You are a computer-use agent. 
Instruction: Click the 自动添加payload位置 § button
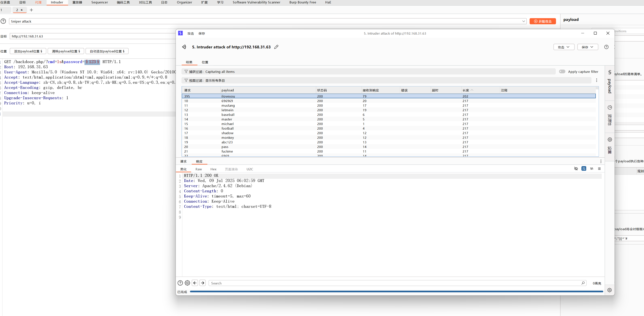tap(107, 51)
